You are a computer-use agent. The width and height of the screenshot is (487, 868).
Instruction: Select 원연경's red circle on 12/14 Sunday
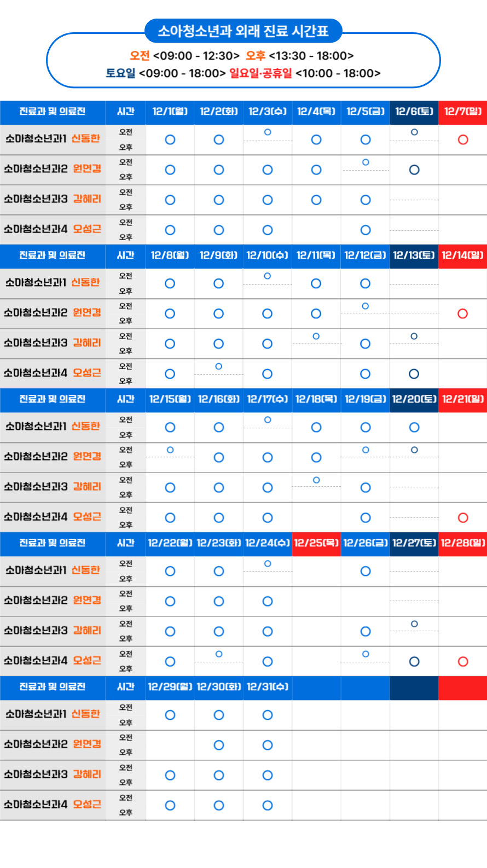tap(463, 313)
